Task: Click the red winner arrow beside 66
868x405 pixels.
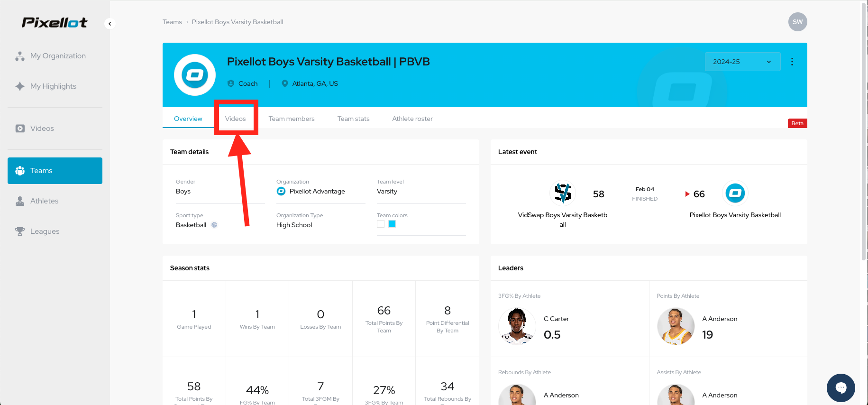Action: pyautogui.click(x=687, y=194)
